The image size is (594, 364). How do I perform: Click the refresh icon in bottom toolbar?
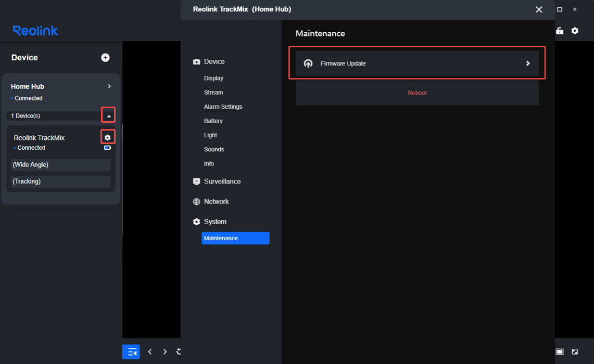pyautogui.click(x=179, y=352)
